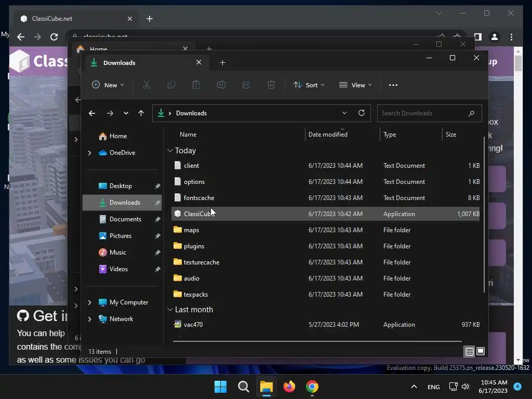Collapse the Today group

click(170, 150)
